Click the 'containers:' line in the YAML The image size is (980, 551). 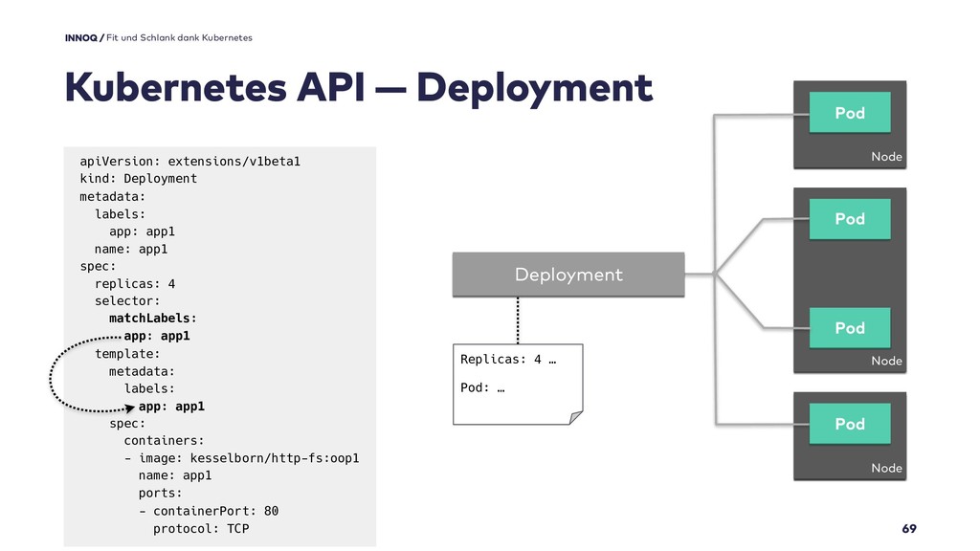coord(165,440)
